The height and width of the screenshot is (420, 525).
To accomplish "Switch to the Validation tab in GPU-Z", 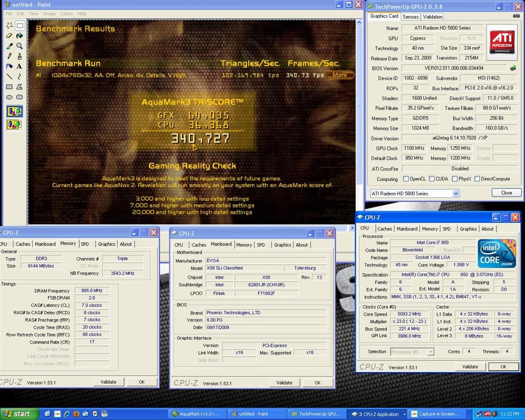I will click(x=432, y=17).
